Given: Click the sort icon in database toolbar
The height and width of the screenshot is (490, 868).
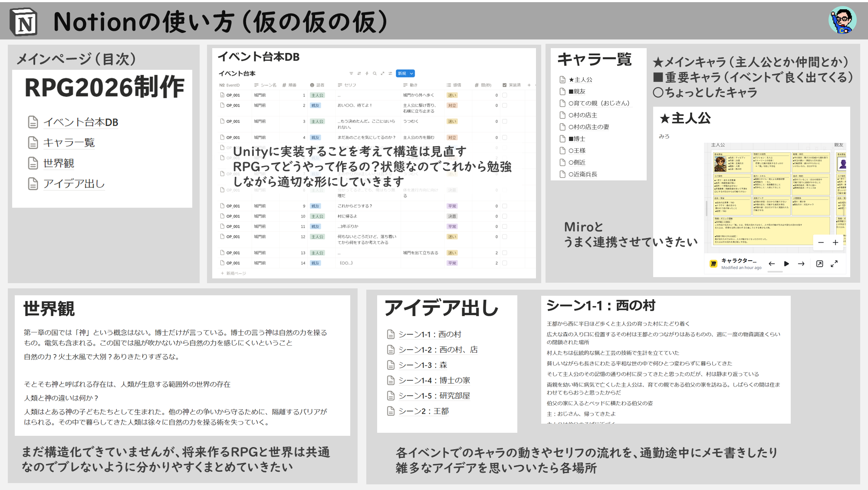Looking at the screenshot, I should click(359, 73).
